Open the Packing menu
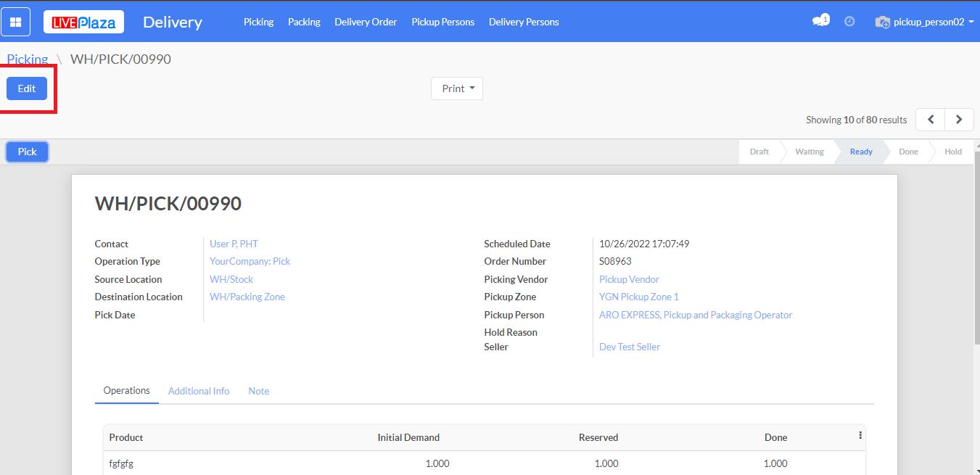The width and height of the screenshot is (980, 475). (x=304, y=22)
